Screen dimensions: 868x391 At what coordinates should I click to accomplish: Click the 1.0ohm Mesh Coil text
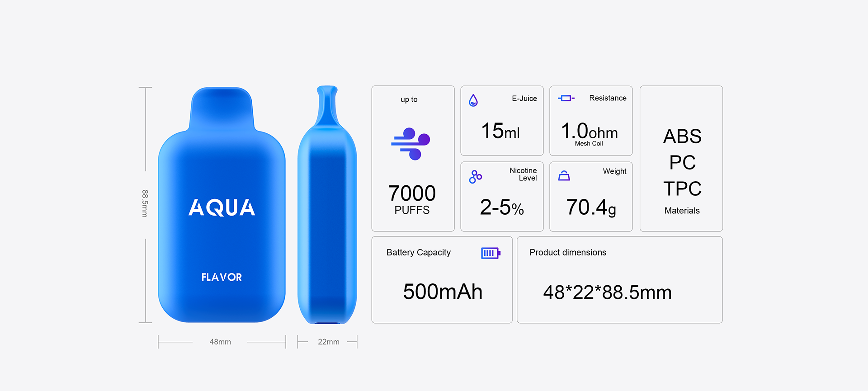[x=589, y=134]
